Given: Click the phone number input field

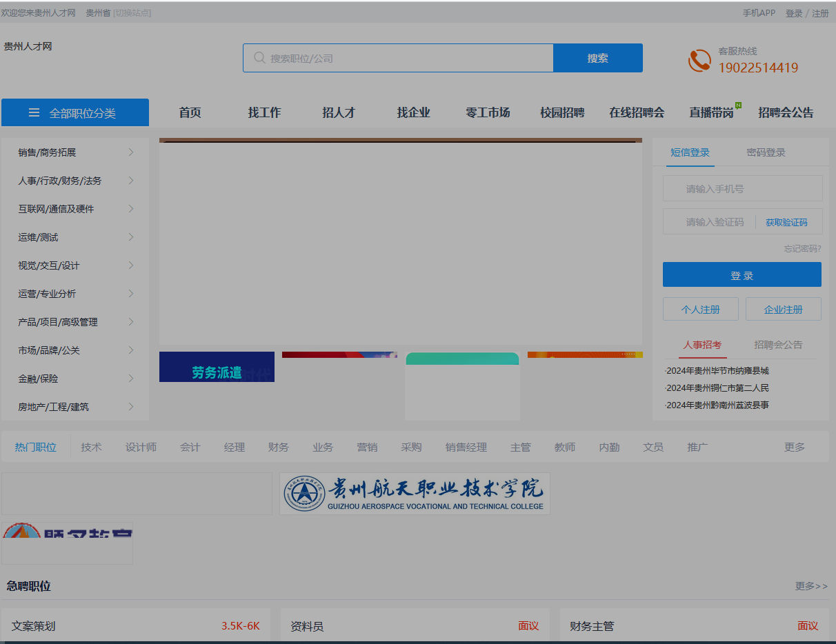Looking at the screenshot, I should pos(742,188).
